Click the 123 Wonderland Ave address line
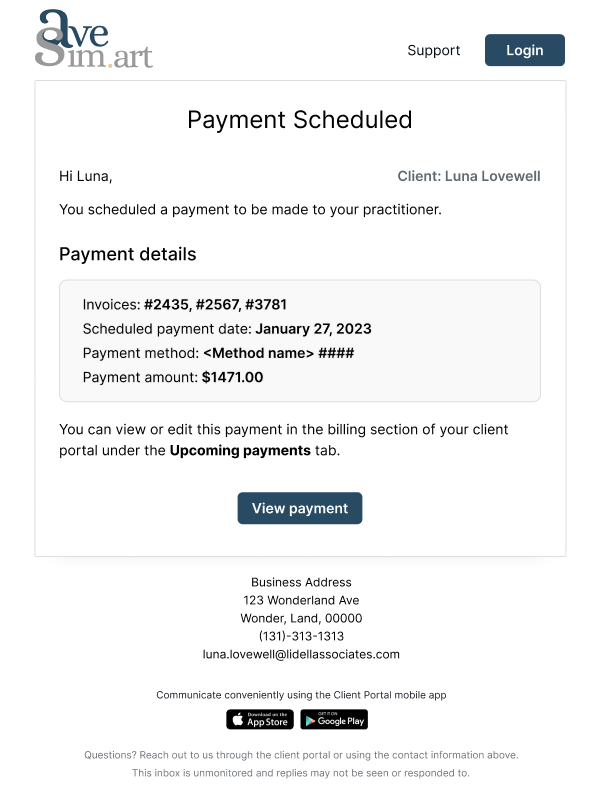 [x=301, y=600]
